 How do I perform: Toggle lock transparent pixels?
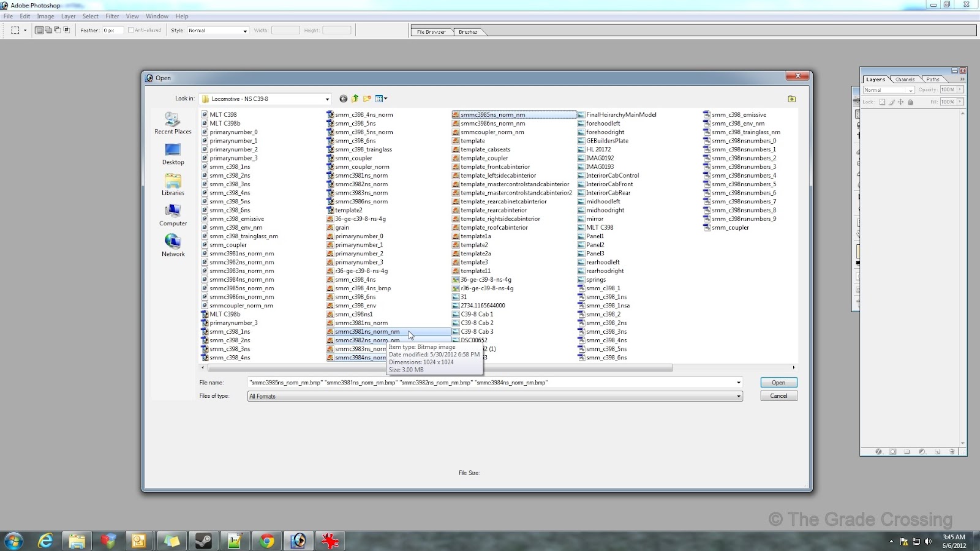pyautogui.click(x=882, y=102)
